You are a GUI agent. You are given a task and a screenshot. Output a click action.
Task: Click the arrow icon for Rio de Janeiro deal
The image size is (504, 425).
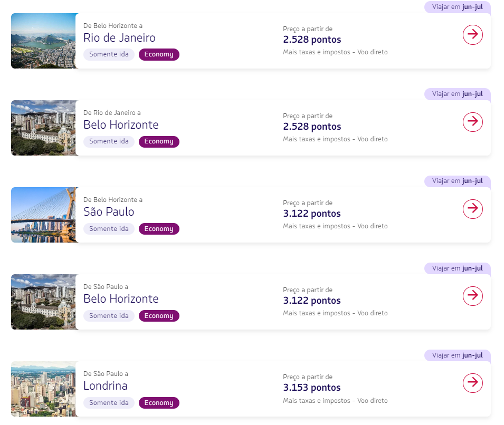tap(473, 35)
